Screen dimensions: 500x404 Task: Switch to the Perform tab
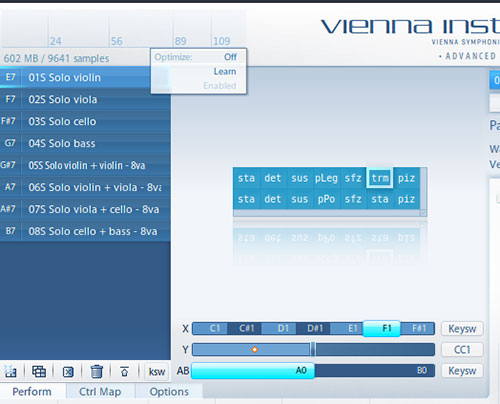32,391
